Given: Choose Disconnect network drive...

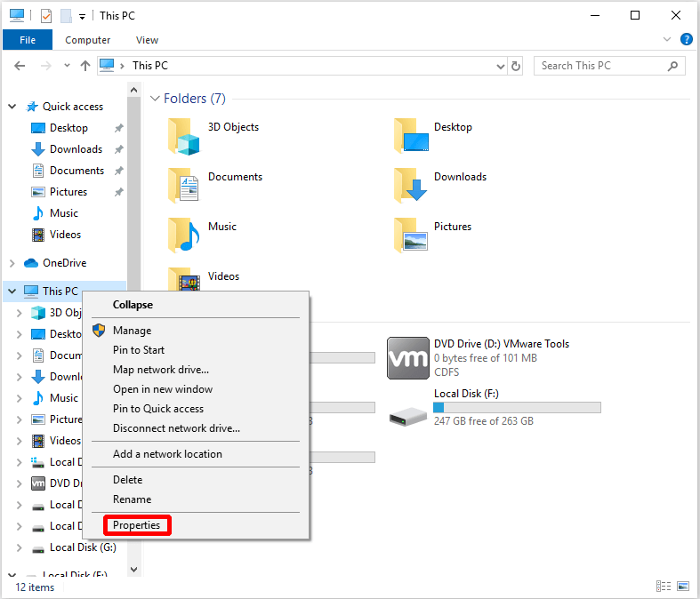Looking at the screenshot, I should [x=176, y=428].
